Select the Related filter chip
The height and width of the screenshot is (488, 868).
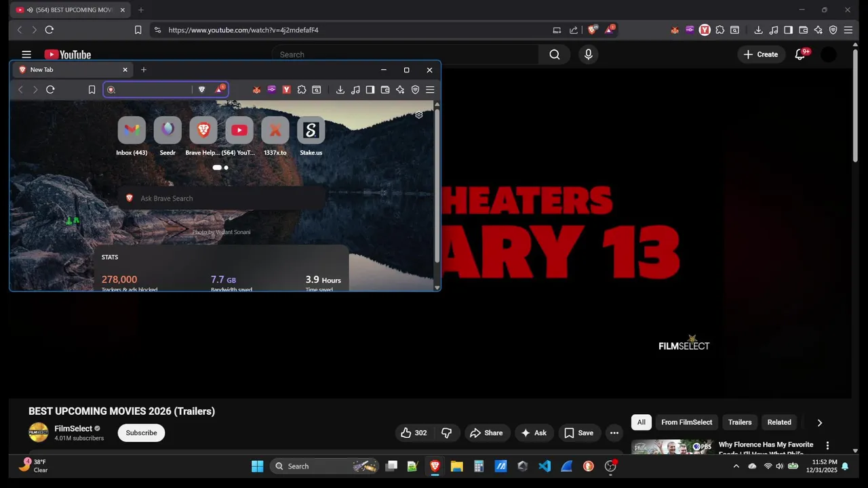click(779, 422)
